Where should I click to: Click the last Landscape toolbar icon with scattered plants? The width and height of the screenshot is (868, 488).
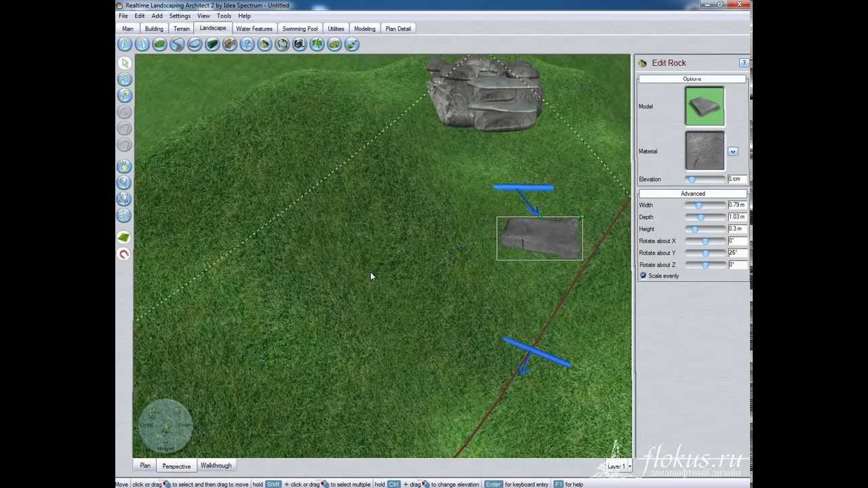[352, 44]
